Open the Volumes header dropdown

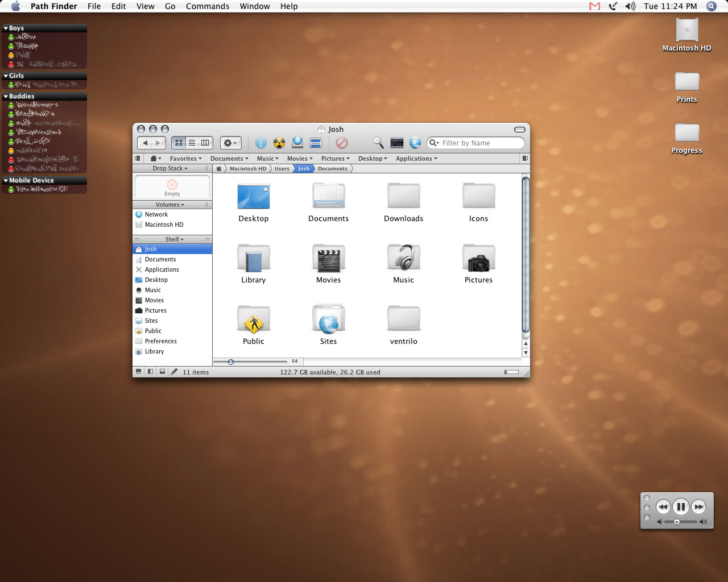[x=169, y=205]
